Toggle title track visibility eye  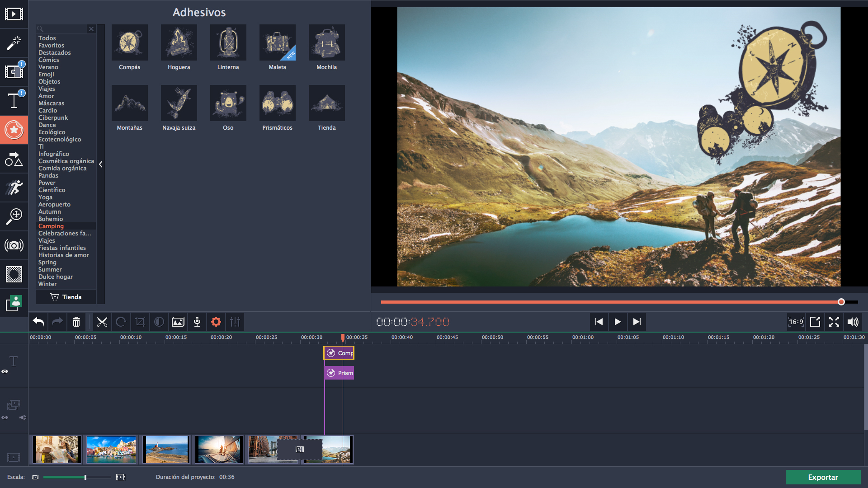coord(5,371)
